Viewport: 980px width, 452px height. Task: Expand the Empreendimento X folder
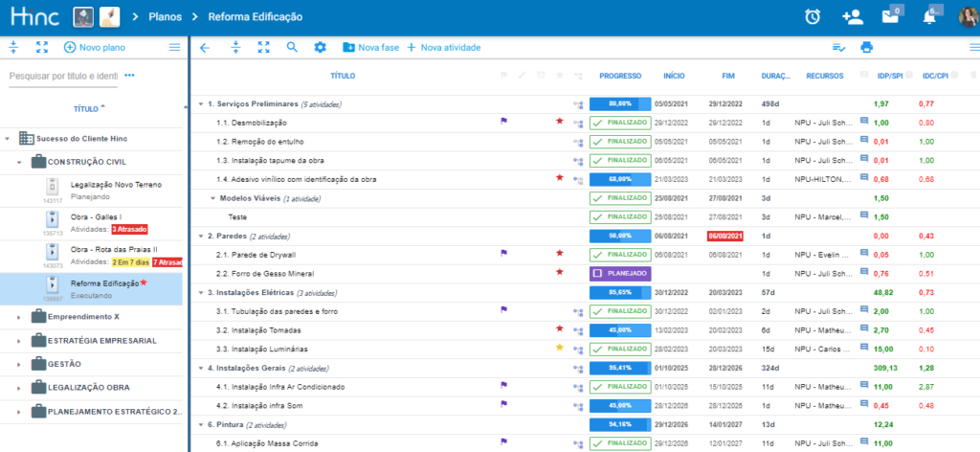pyautogui.click(x=20, y=316)
